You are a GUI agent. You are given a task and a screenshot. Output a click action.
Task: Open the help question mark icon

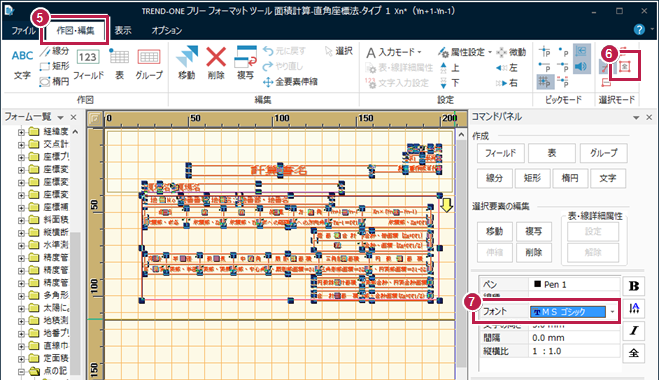pos(639,29)
